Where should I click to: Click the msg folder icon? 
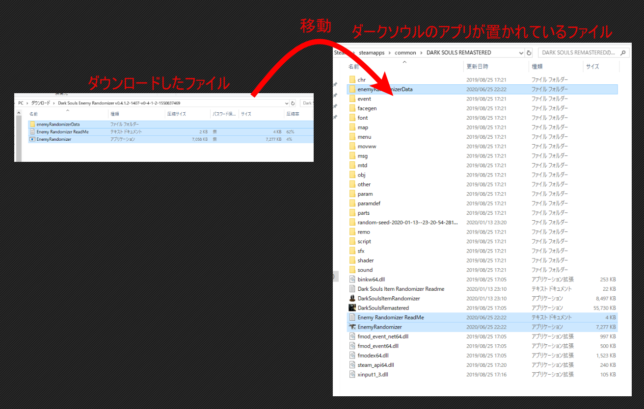[352, 156]
